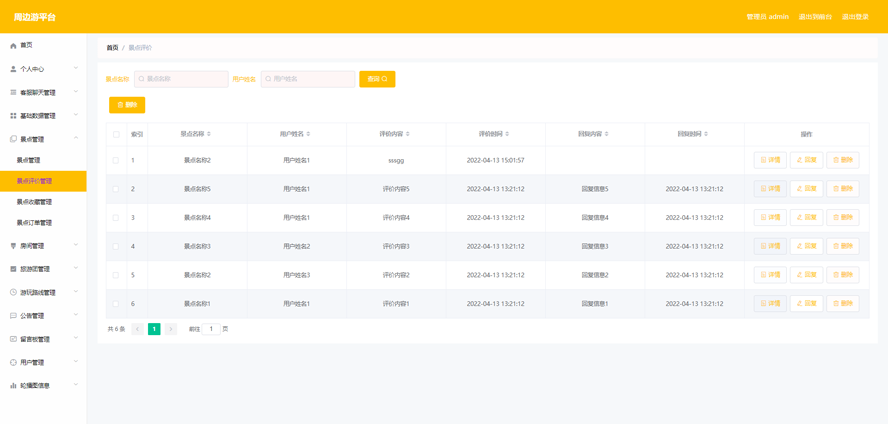Expand the 个人中心 menu chevron
The width and height of the screenshot is (888, 424).
[76, 68]
